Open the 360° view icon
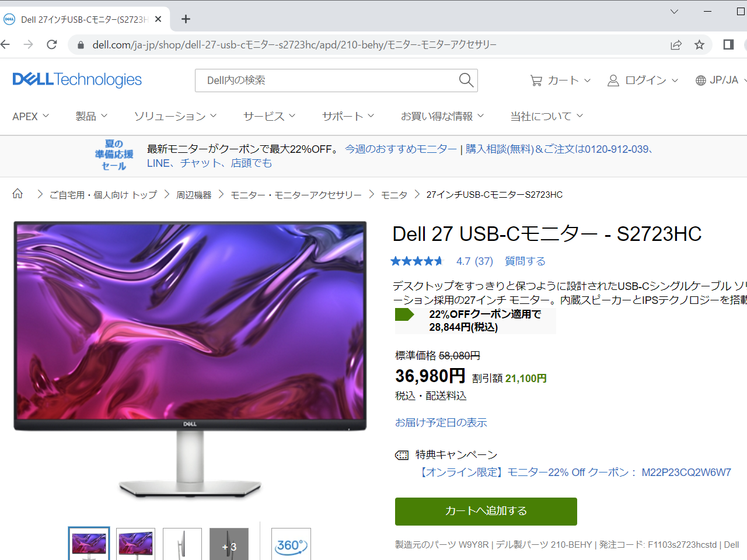The image size is (747, 560). click(x=291, y=545)
